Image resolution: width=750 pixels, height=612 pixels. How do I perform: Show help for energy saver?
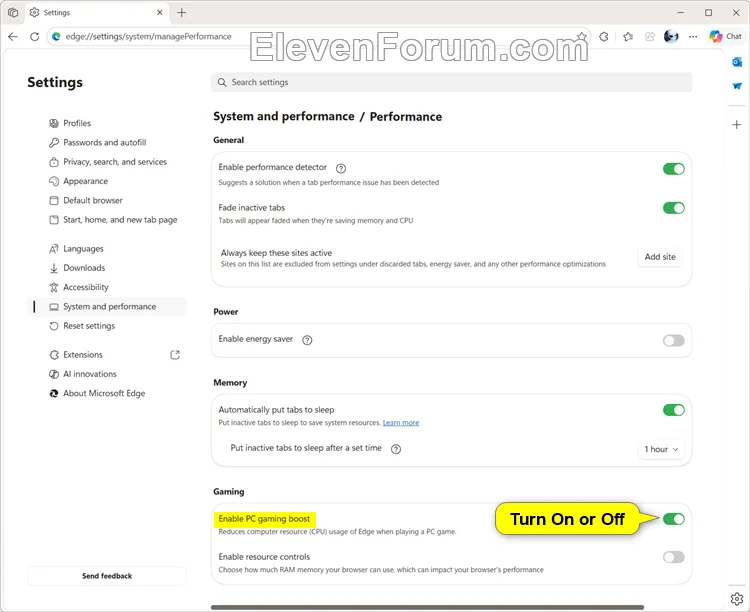pos(307,340)
